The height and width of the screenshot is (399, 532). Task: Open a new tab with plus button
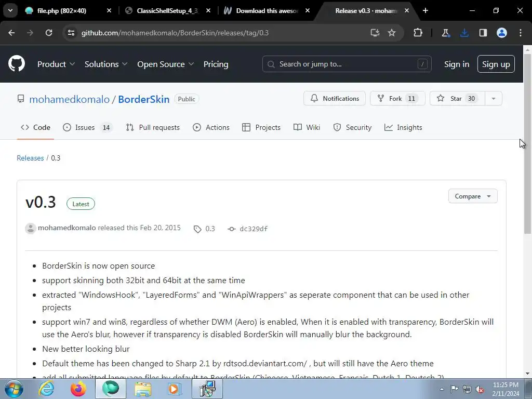425,10
